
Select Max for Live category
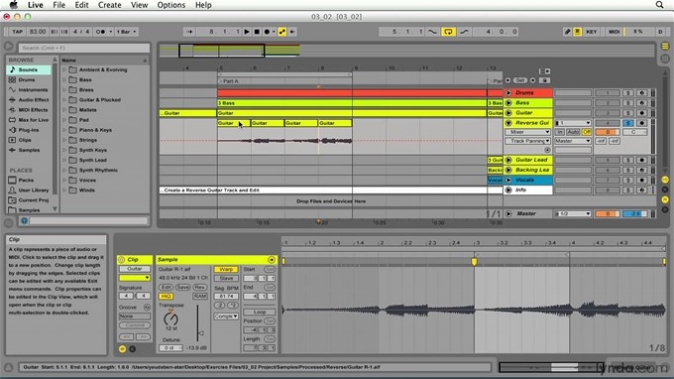34,120
